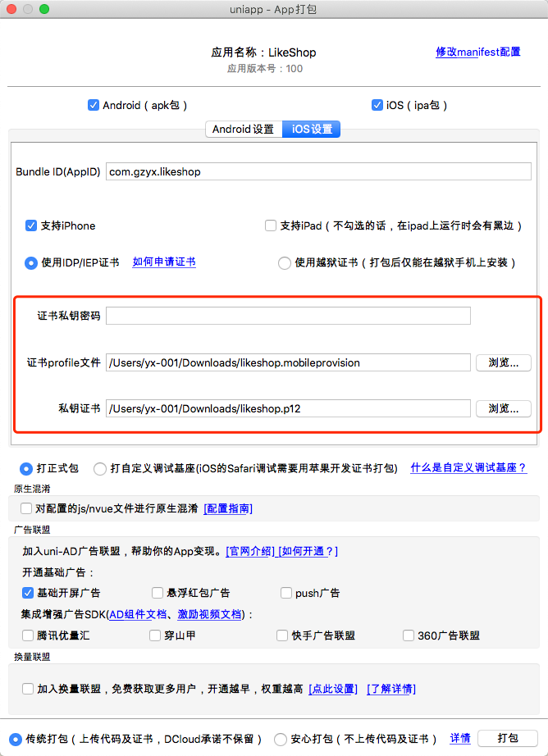Image resolution: width=548 pixels, height=756 pixels.
Task: Open the 如何开通？ link
Action: pyautogui.click(x=308, y=551)
